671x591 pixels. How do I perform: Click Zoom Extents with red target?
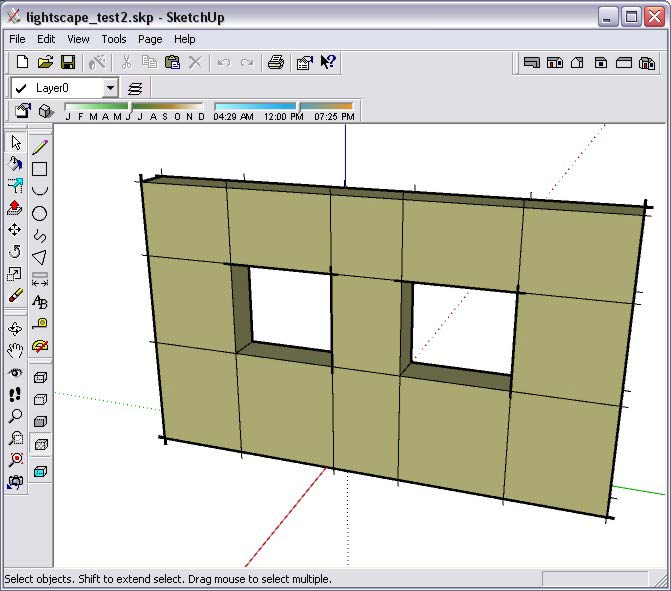15,460
